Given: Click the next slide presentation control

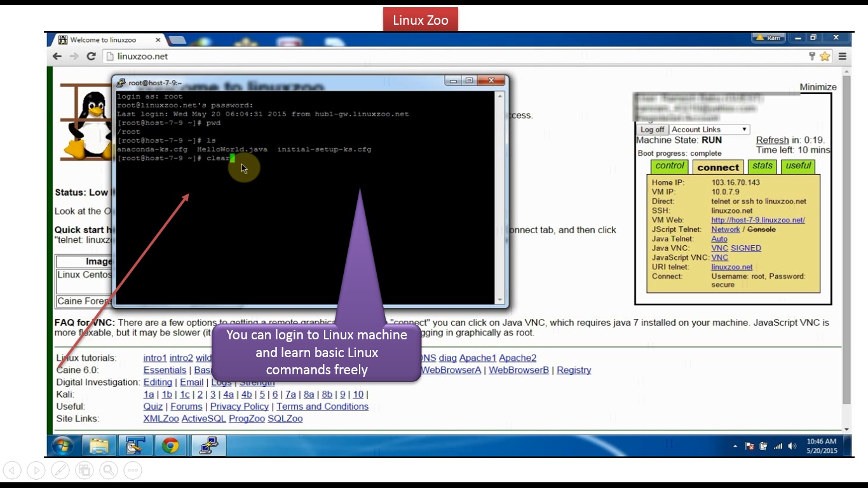Looking at the screenshot, I should coord(36,470).
